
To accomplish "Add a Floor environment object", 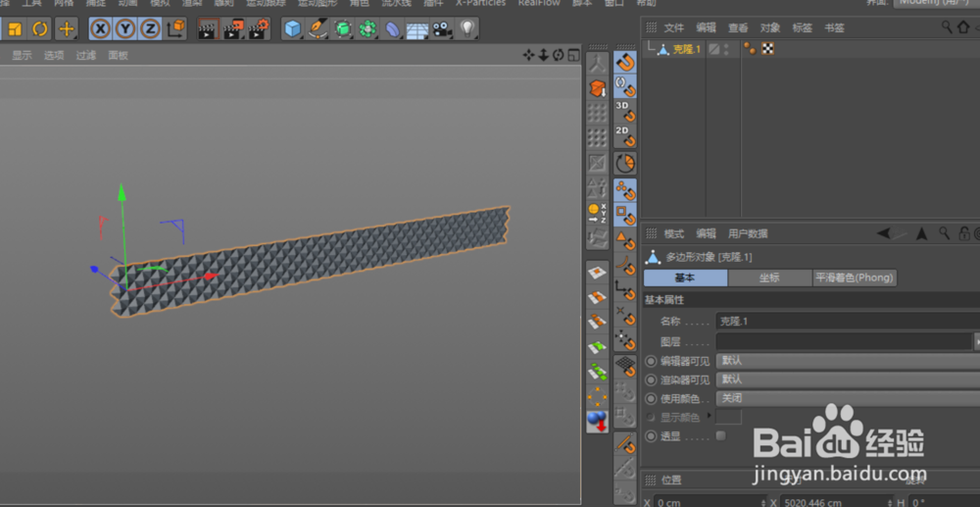I will pos(416,28).
